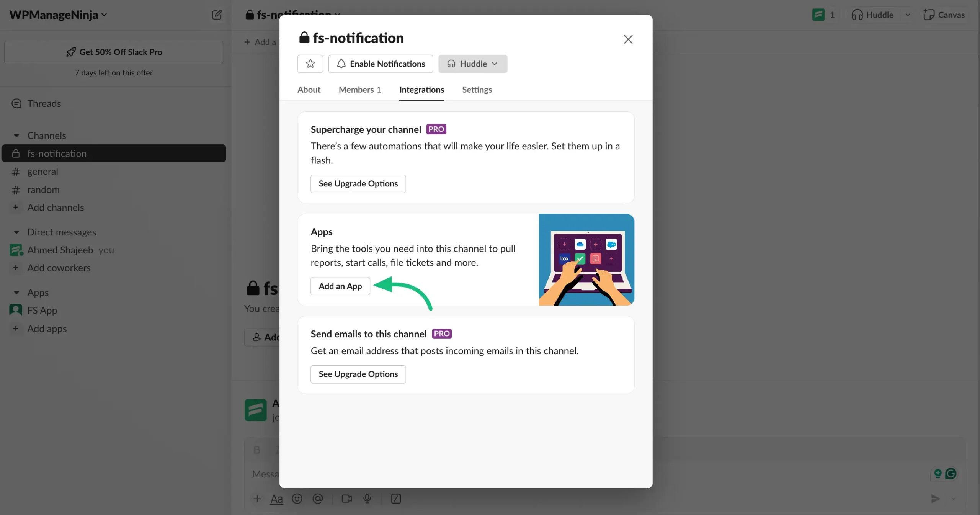Star the fs-notification channel

pyautogui.click(x=310, y=64)
